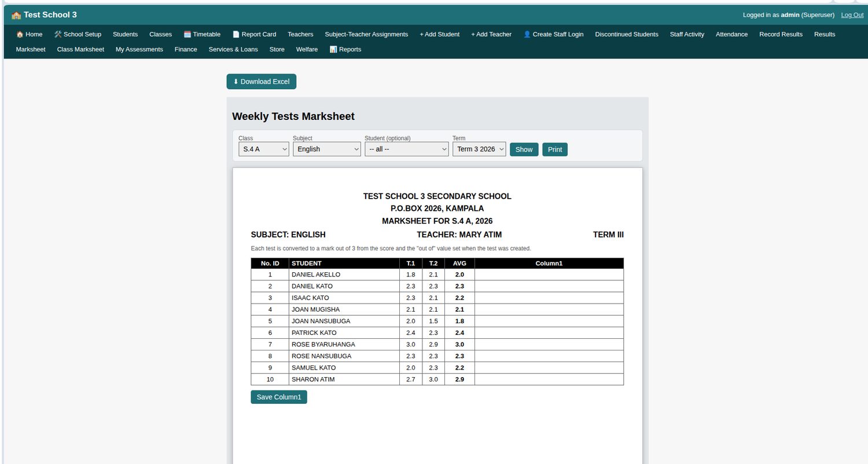
Task: Go to Attendance
Action: point(731,34)
